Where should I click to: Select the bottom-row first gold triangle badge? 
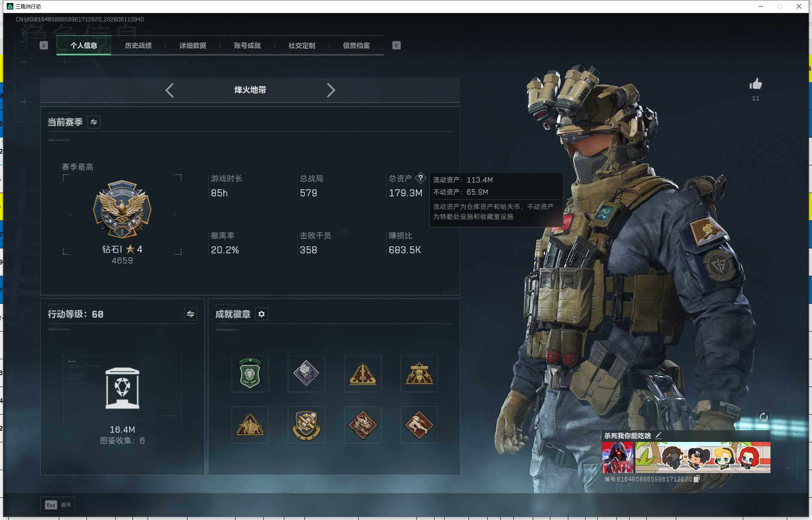tap(250, 425)
